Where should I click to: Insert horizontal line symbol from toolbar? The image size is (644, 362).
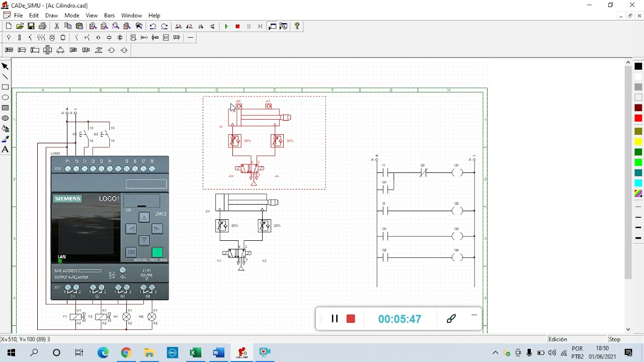pos(190,38)
